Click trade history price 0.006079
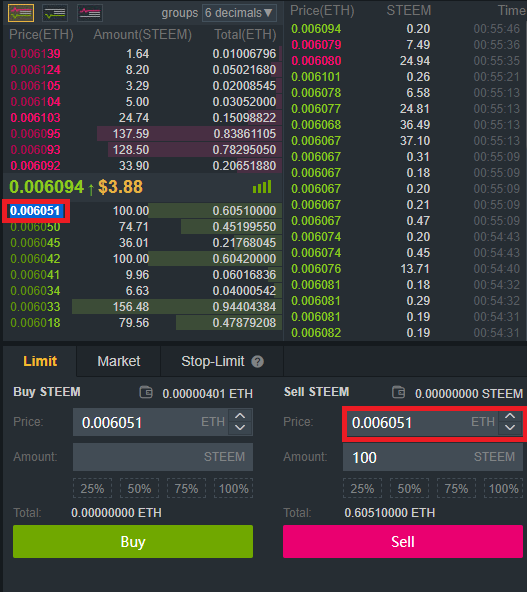Viewport: 527px width, 592px height. tap(316, 45)
